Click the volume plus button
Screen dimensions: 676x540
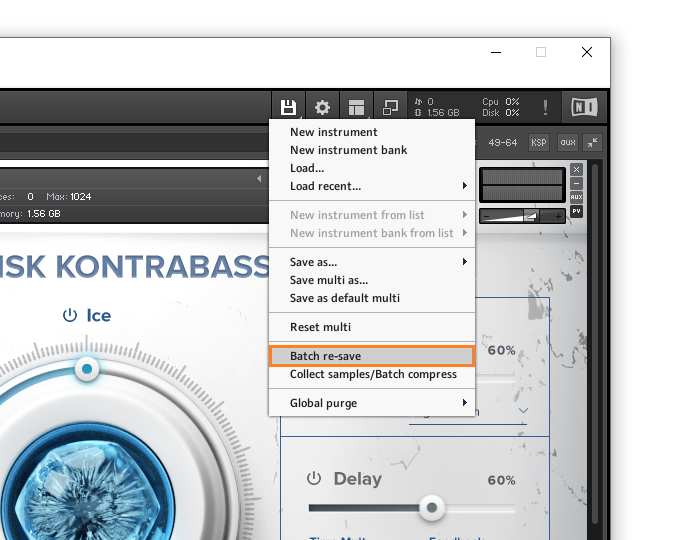coord(558,216)
